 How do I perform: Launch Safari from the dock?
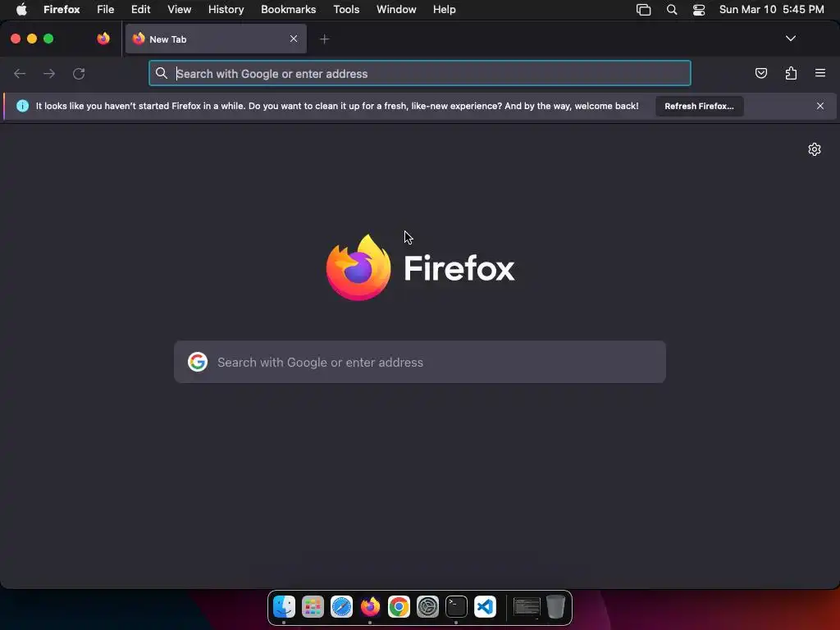point(342,607)
